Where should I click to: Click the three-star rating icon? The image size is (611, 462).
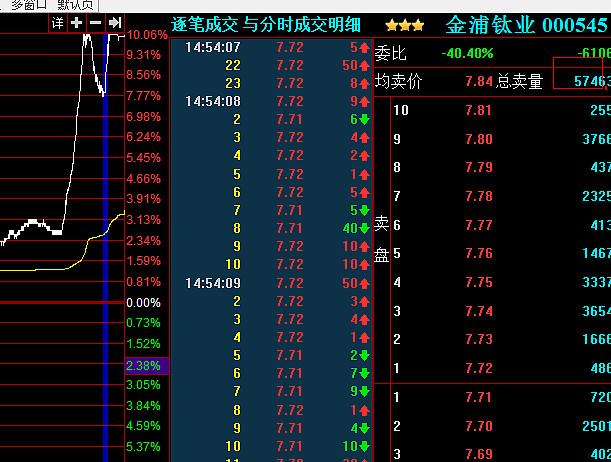click(x=404, y=26)
